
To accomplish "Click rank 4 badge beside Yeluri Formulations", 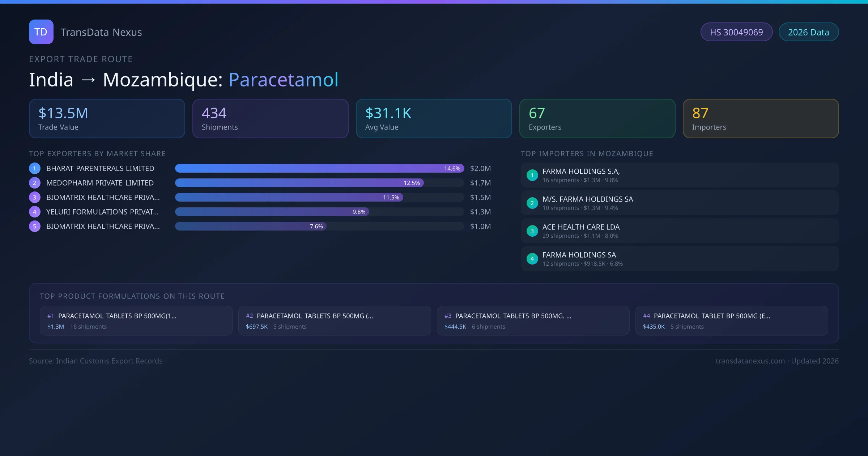I will 35,212.
